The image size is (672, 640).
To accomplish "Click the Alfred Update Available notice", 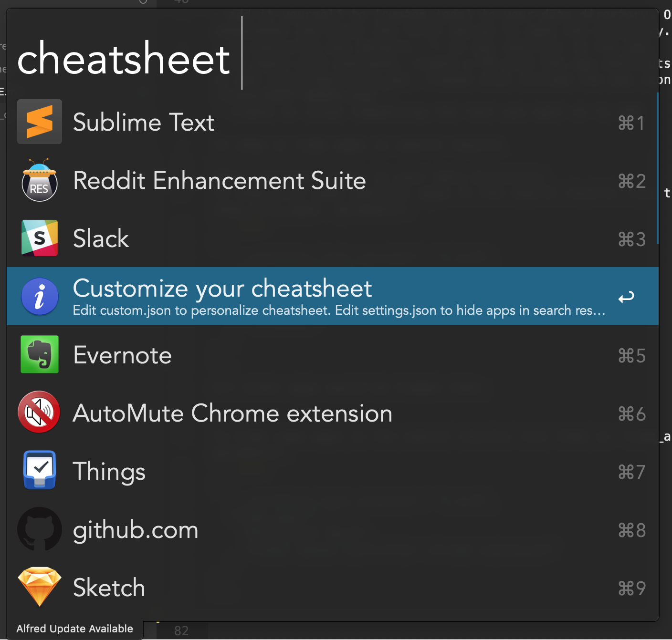I will point(74,629).
